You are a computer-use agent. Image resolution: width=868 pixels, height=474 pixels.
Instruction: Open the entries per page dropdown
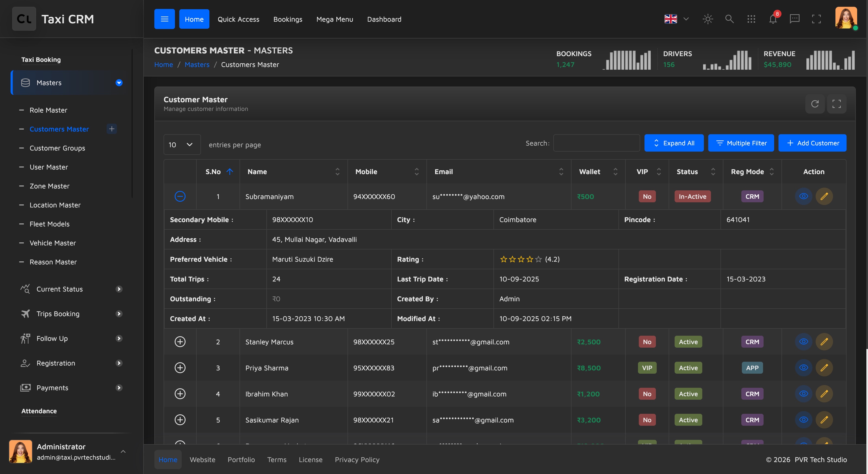coord(182,145)
